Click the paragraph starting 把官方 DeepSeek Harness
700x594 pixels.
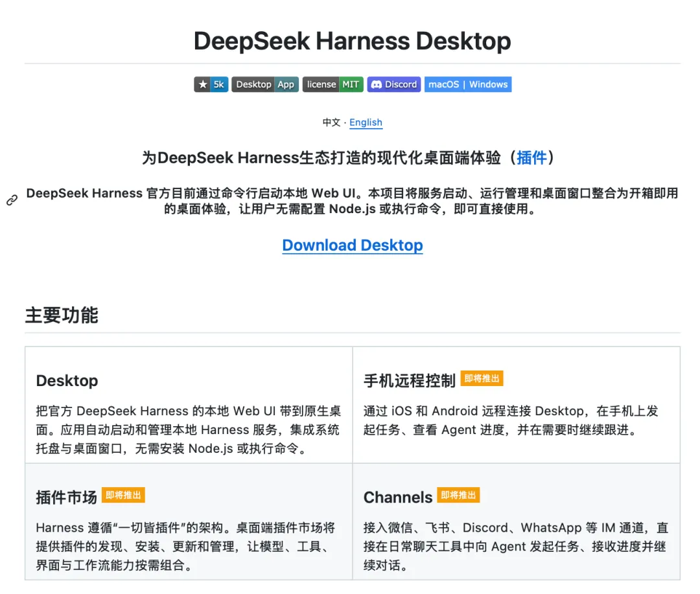coord(189,429)
